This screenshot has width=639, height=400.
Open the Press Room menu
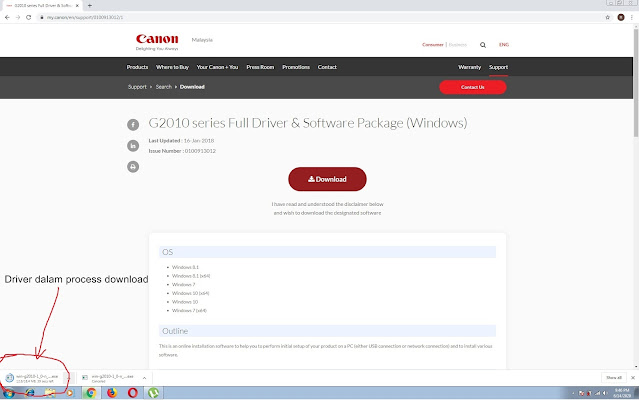(x=260, y=67)
